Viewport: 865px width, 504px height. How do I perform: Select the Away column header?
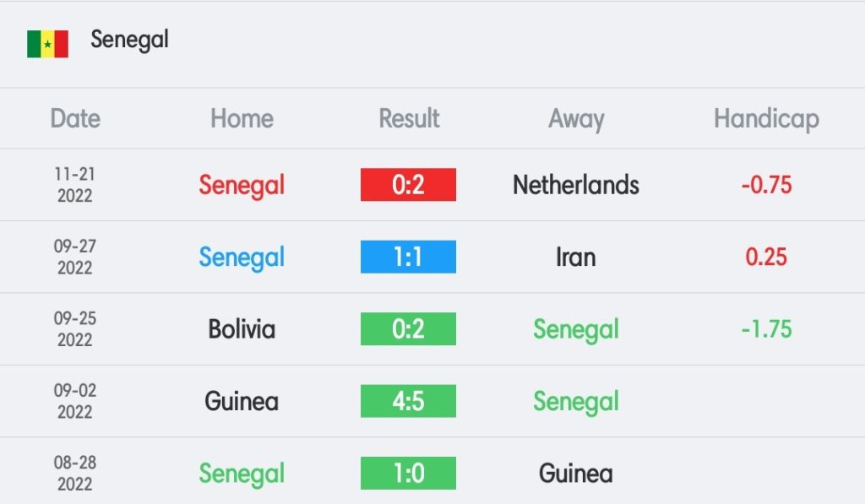[x=576, y=120]
